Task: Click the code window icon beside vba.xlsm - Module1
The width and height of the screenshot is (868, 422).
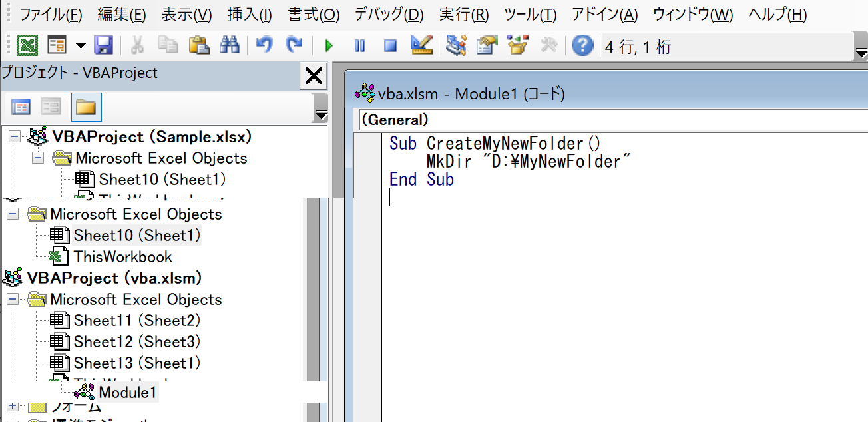Action: (x=365, y=94)
